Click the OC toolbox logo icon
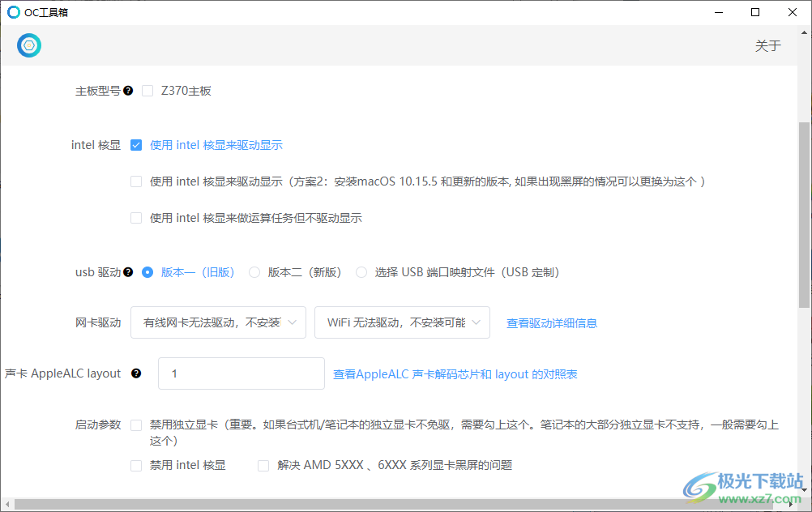 pos(29,45)
